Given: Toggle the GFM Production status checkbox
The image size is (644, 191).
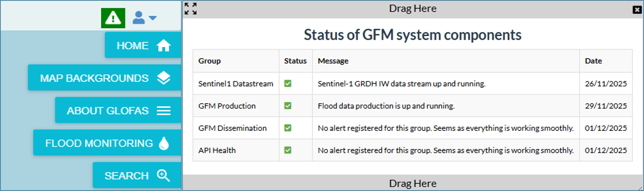Looking at the screenshot, I should point(288,106).
